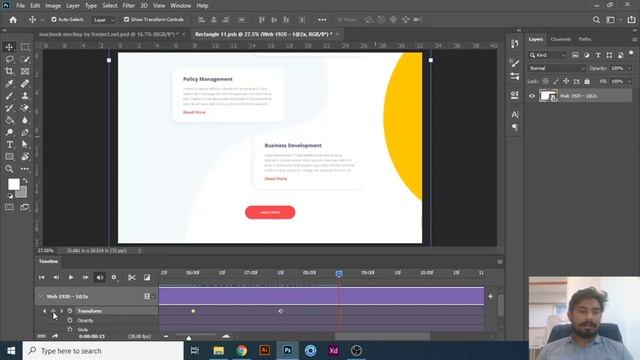Filter layers by type layers icon
640x360 pixels.
tap(598, 55)
